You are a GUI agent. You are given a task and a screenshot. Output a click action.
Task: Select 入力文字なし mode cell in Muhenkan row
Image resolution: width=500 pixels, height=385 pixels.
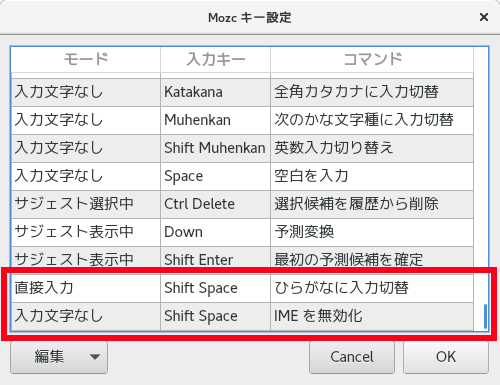pyautogui.click(x=86, y=120)
